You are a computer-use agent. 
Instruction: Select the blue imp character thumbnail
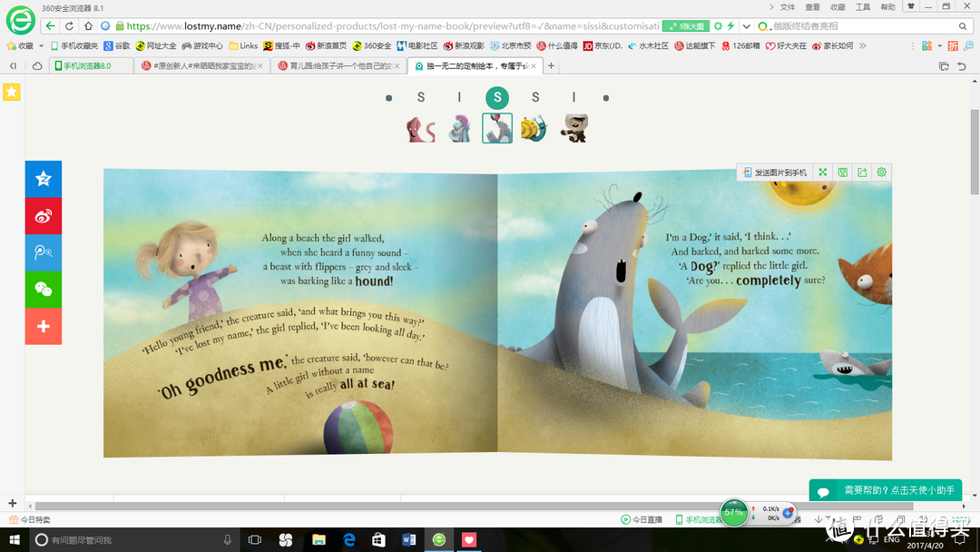click(459, 129)
